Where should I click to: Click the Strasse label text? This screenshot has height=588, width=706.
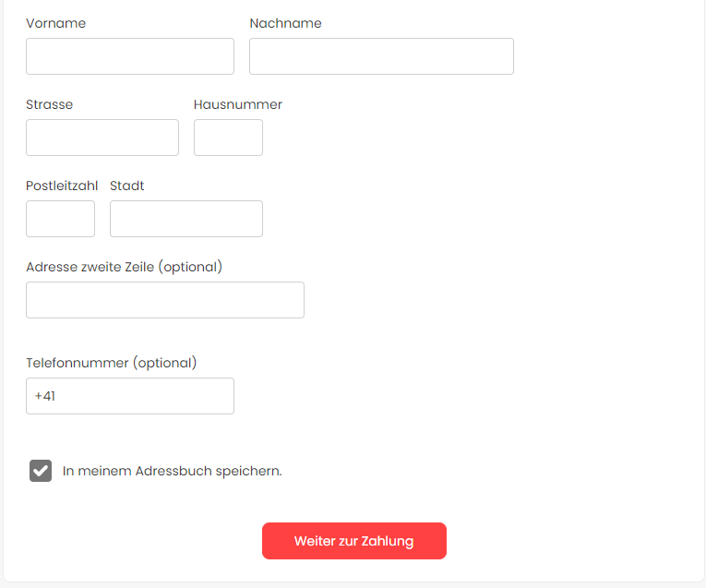50,104
